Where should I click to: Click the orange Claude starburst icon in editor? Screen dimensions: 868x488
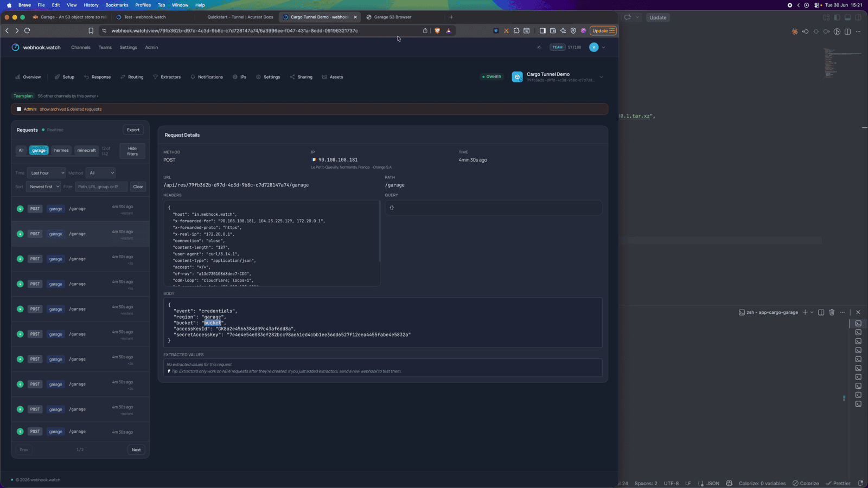(x=795, y=31)
